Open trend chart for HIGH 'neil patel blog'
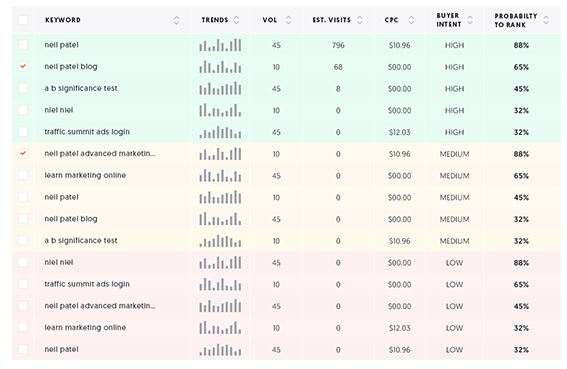 click(x=220, y=67)
